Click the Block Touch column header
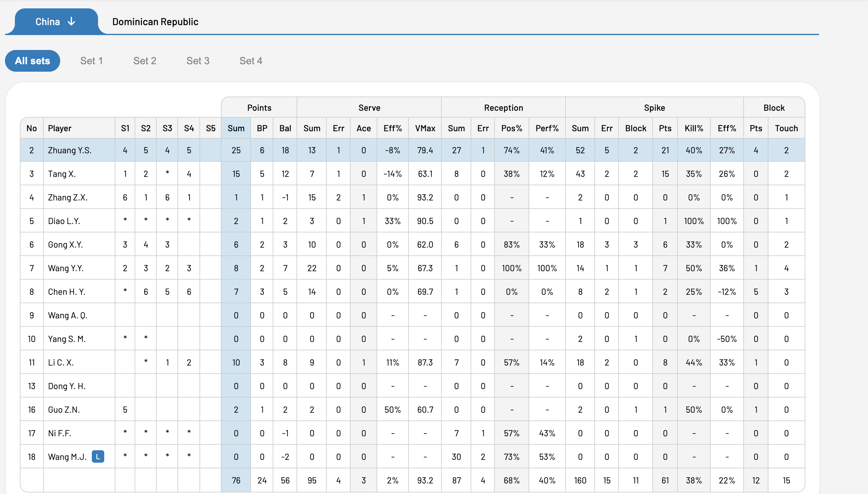The height and width of the screenshot is (494, 868). click(x=786, y=128)
